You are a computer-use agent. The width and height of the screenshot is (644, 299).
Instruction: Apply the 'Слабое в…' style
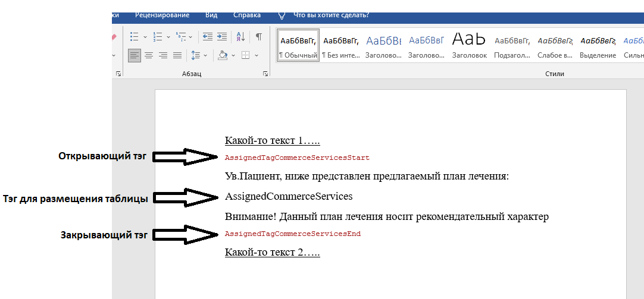pos(555,46)
